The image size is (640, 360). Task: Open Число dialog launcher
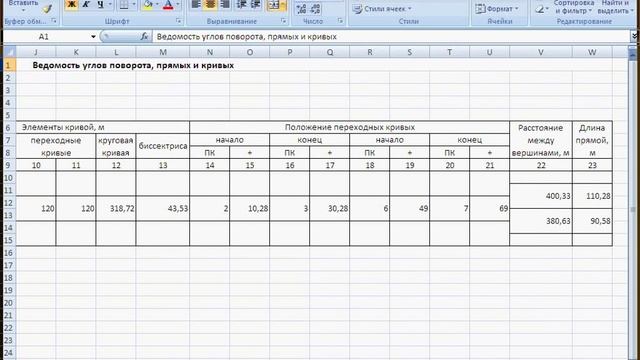(x=340, y=21)
